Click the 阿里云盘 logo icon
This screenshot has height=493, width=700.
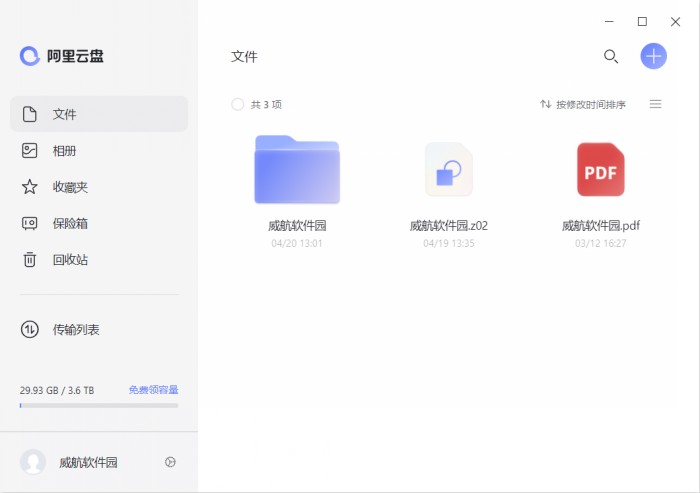coord(30,56)
